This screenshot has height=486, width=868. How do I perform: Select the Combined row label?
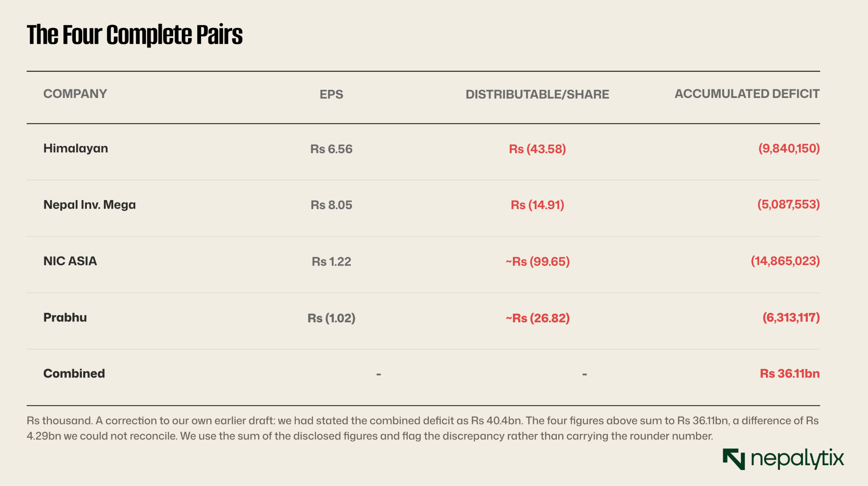(74, 374)
